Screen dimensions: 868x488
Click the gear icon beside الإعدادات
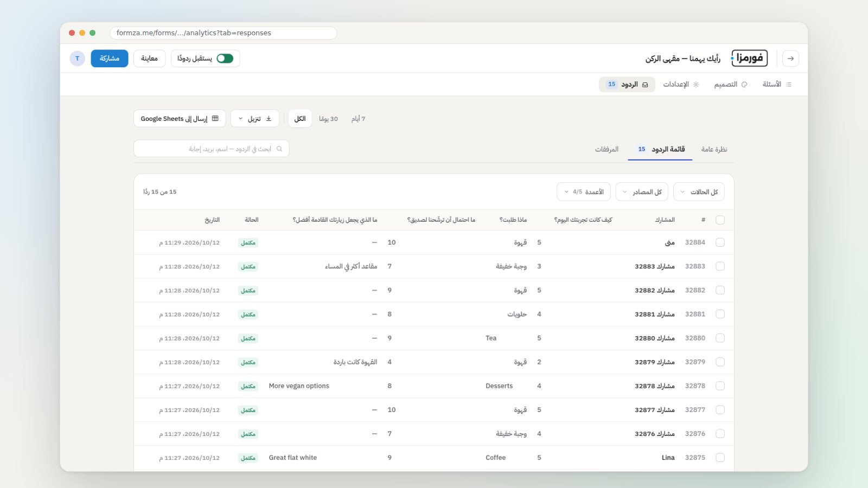(696, 85)
